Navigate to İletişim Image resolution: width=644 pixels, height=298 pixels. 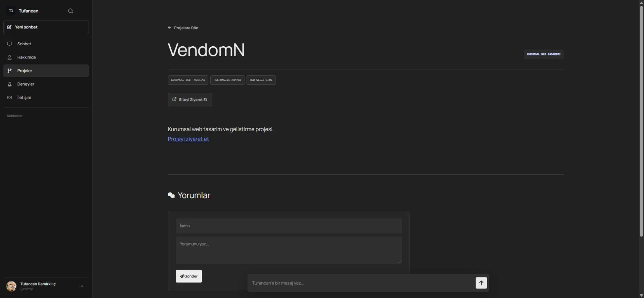coord(46,98)
